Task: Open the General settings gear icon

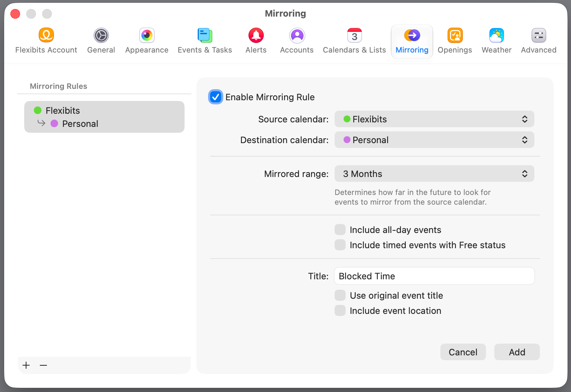Action: 101,35
